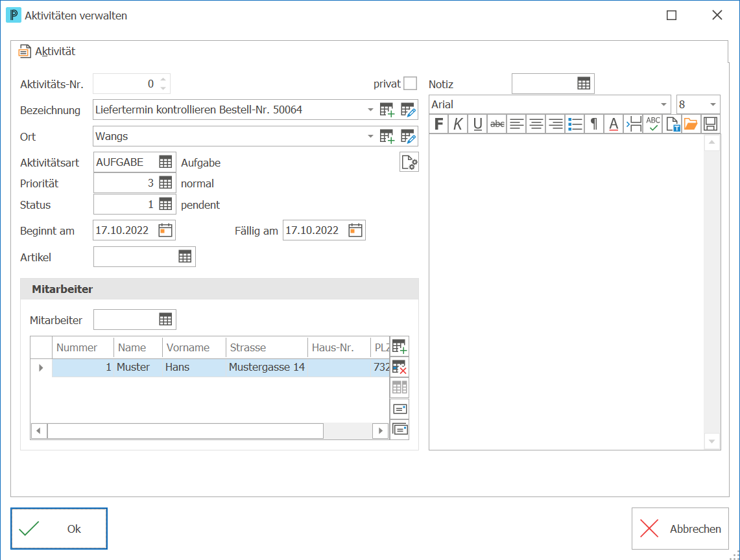Open Aktivitätsart lookup table
Screen dimensions: 740x560
(x=165, y=162)
